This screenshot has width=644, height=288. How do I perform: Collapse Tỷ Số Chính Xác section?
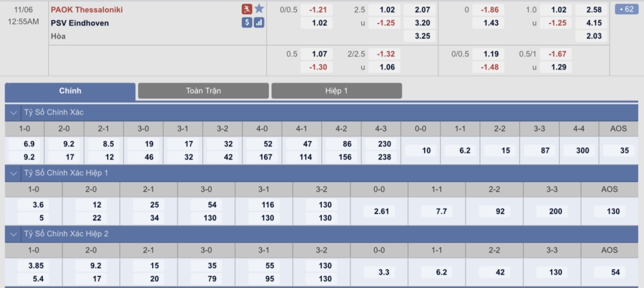point(14,113)
